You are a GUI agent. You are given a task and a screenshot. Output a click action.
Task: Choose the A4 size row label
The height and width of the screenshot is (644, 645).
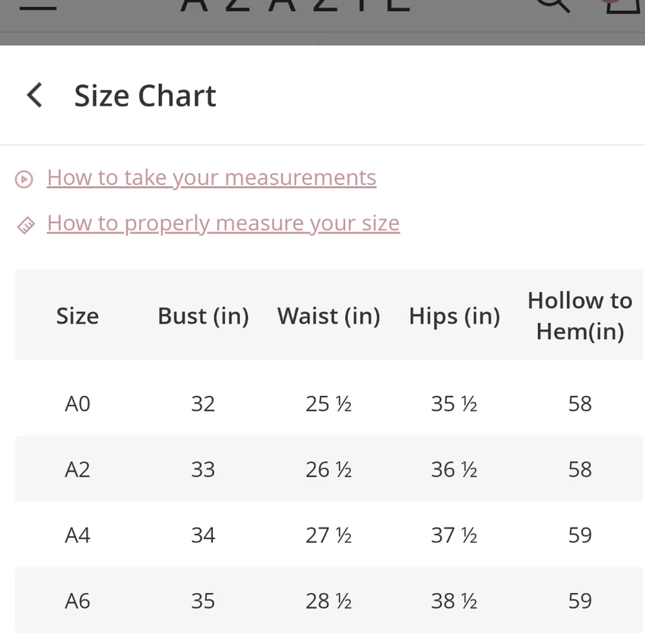(x=77, y=535)
